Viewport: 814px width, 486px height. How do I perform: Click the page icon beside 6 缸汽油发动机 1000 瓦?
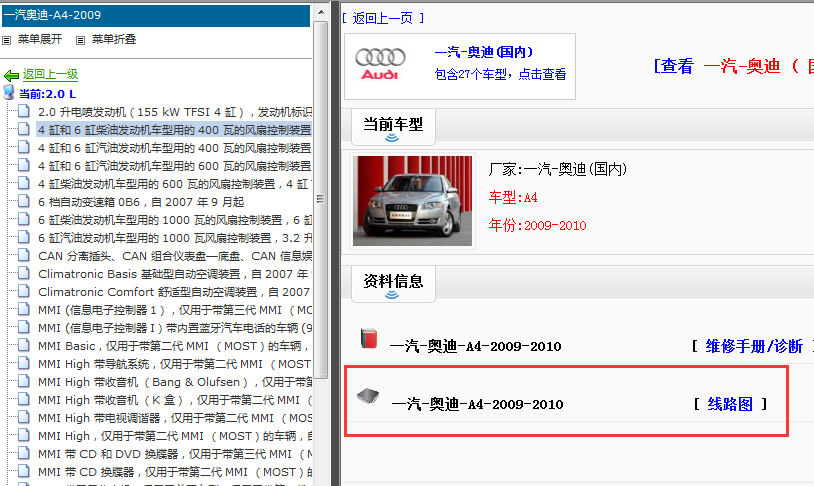point(24,237)
